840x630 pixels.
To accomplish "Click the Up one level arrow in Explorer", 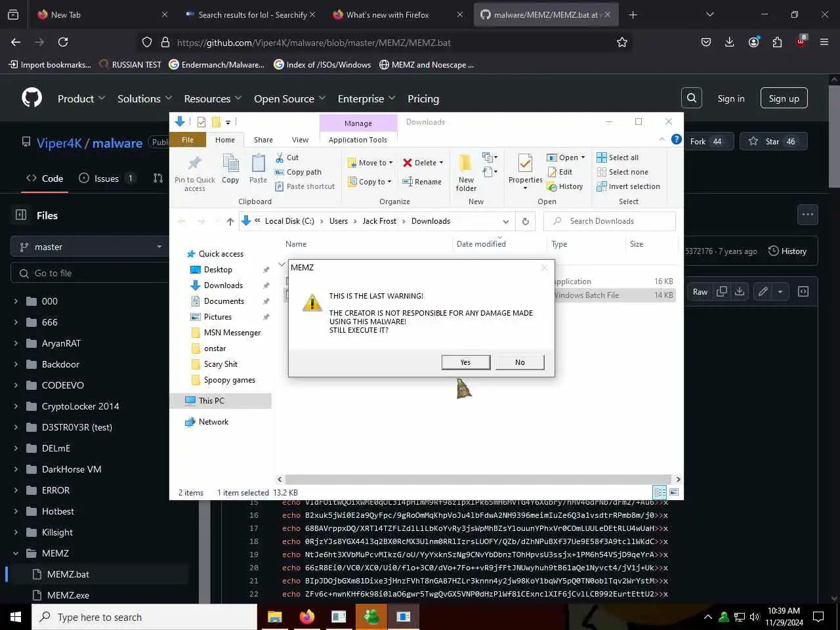I will pos(230,221).
